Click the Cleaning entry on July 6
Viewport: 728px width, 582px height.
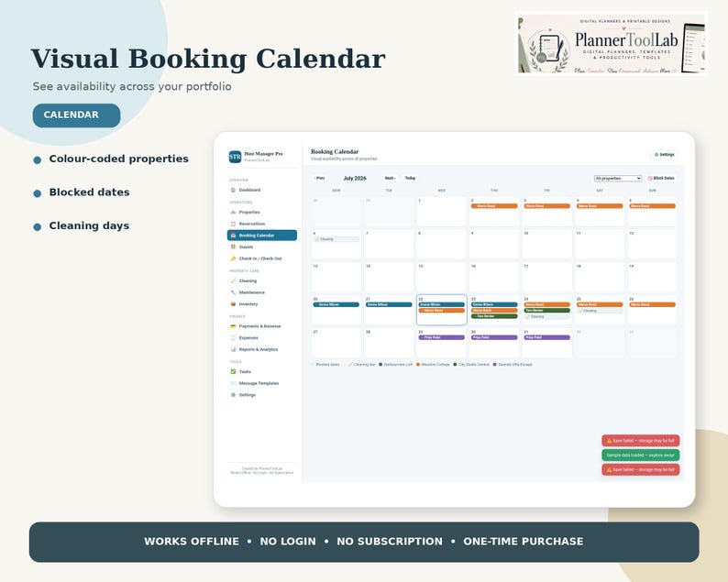click(x=336, y=239)
